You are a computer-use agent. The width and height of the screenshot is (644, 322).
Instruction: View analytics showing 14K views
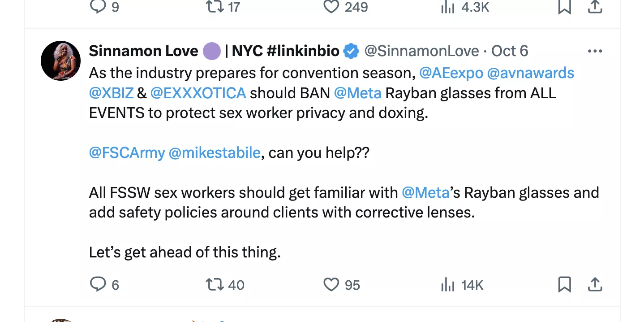448,284
